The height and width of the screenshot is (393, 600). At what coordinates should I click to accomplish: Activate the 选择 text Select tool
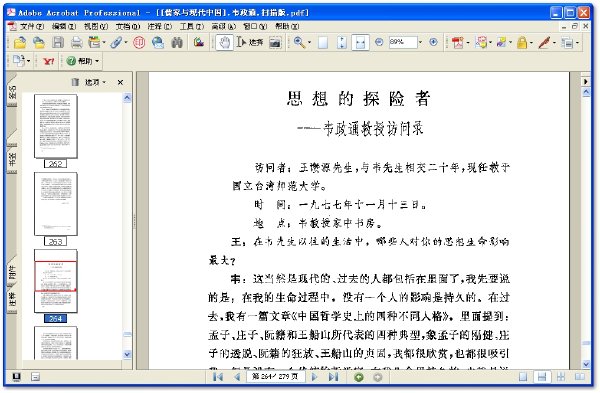pos(250,42)
